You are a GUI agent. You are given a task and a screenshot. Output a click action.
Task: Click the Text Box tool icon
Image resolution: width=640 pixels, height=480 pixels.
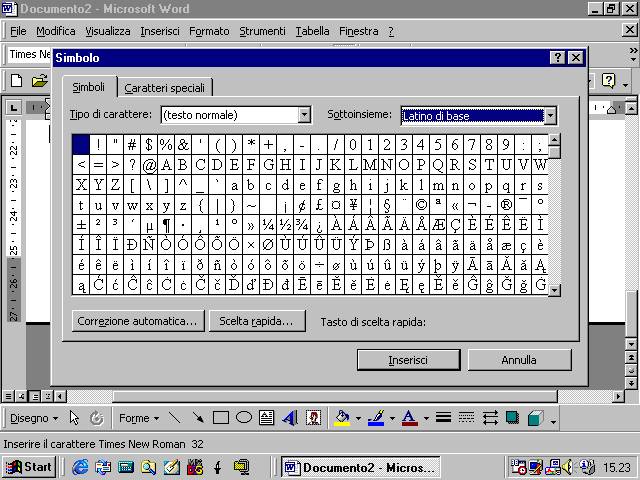click(x=267, y=418)
